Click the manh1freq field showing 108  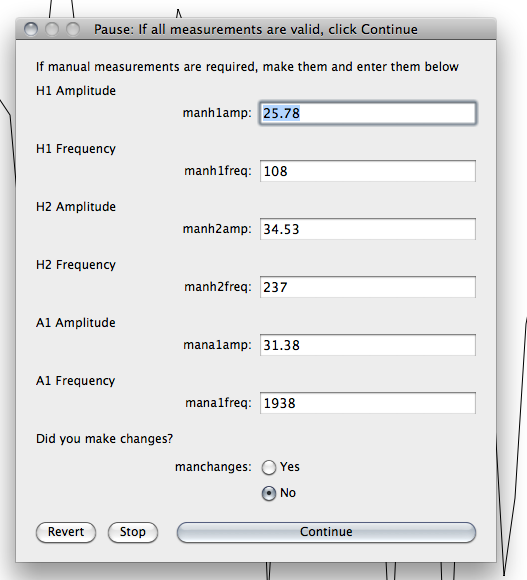click(368, 171)
